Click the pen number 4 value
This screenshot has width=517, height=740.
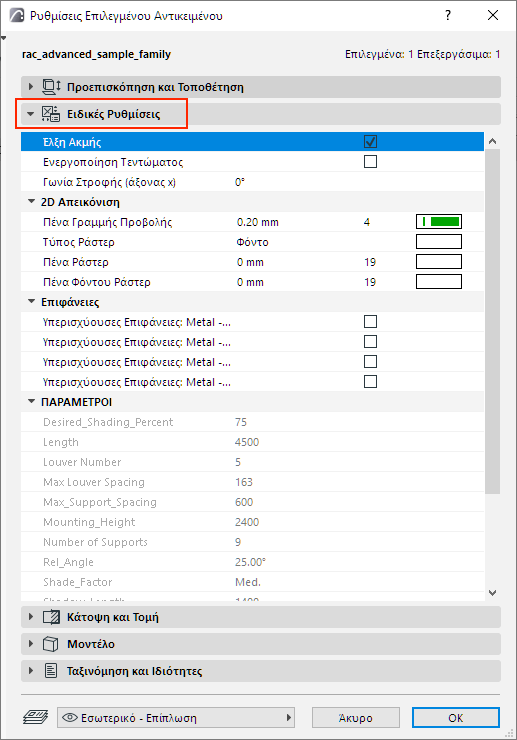367,222
